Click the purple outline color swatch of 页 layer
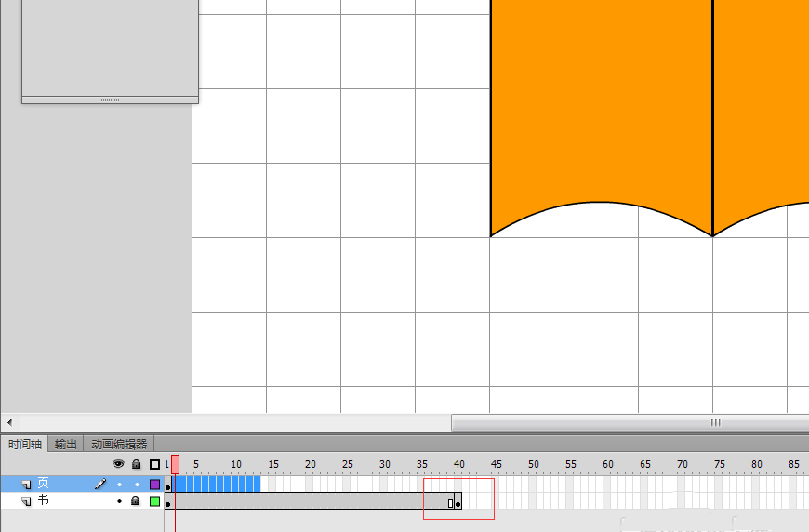The height and width of the screenshot is (532, 809). click(154, 484)
